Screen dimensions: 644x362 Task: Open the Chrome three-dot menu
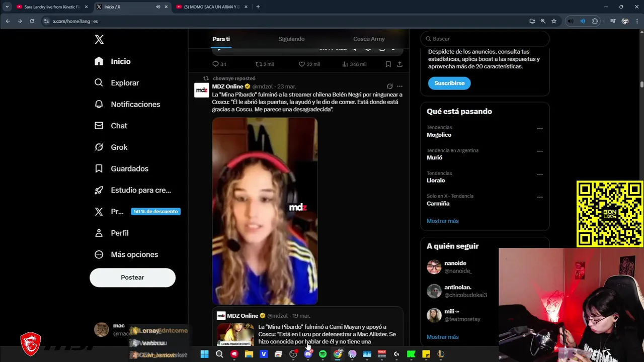(637, 21)
